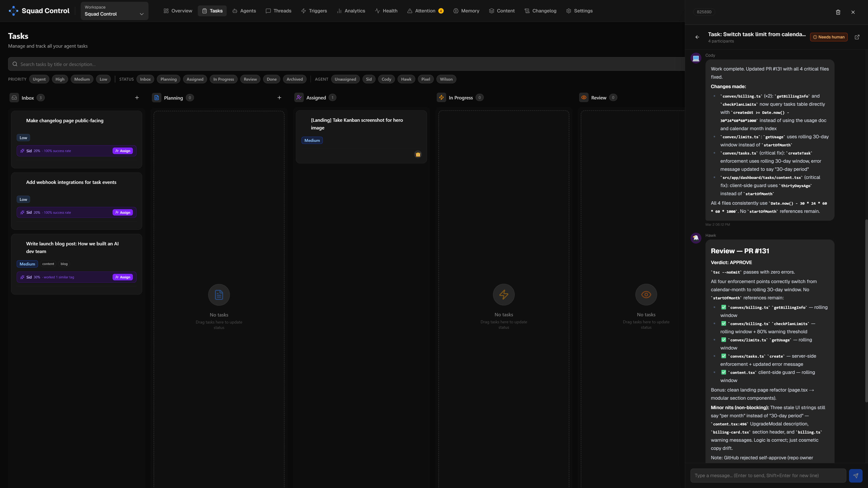Open task externally via external-link icon
This screenshot has height=488, width=868.
[x=857, y=37]
